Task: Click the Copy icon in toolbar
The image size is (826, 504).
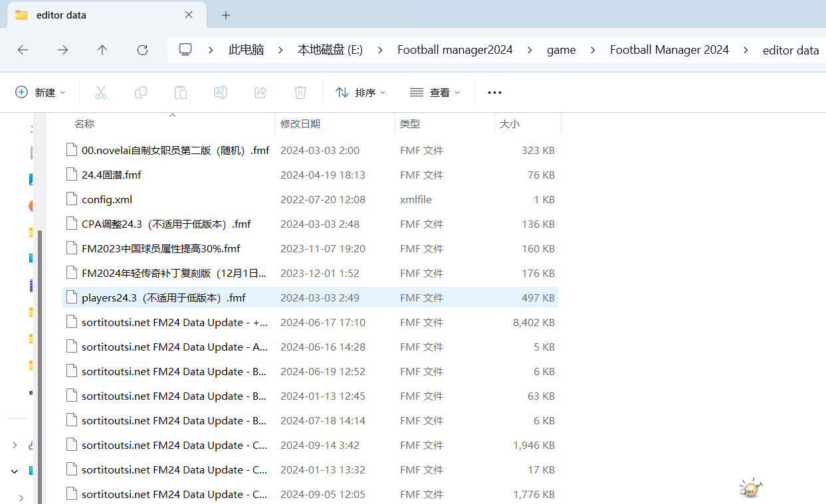Action: [x=141, y=92]
